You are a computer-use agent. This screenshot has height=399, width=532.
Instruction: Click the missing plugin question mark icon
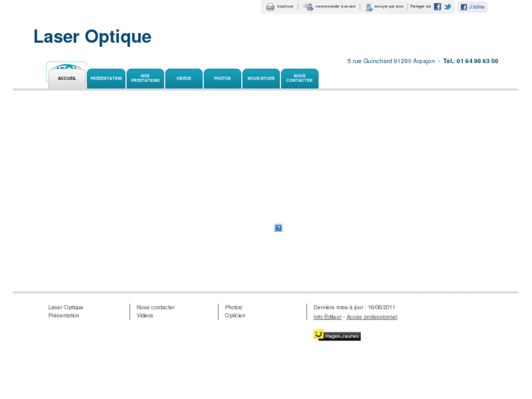coord(278,228)
